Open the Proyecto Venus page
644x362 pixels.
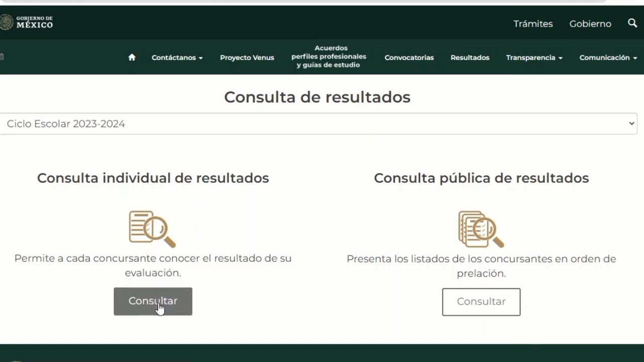point(247,57)
